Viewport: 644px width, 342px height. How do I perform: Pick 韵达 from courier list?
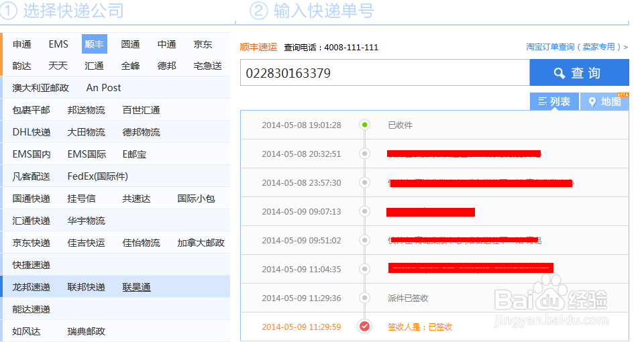pyautogui.click(x=21, y=66)
